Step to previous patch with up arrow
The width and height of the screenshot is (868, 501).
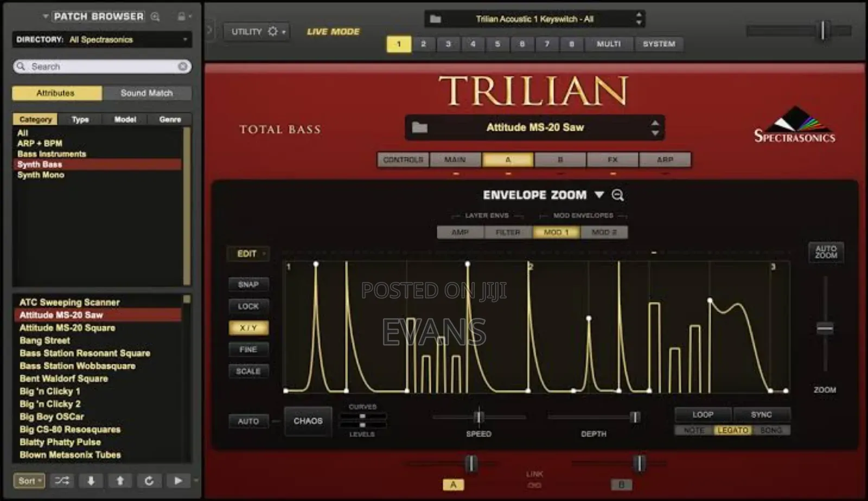coord(120,480)
